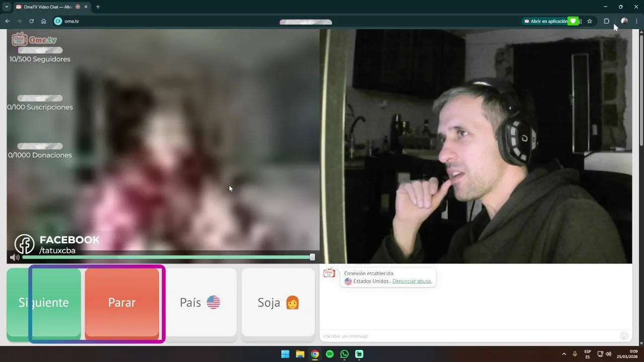Bookmark this page with the star icon
Viewport: 644px width, 362px height.
590,21
